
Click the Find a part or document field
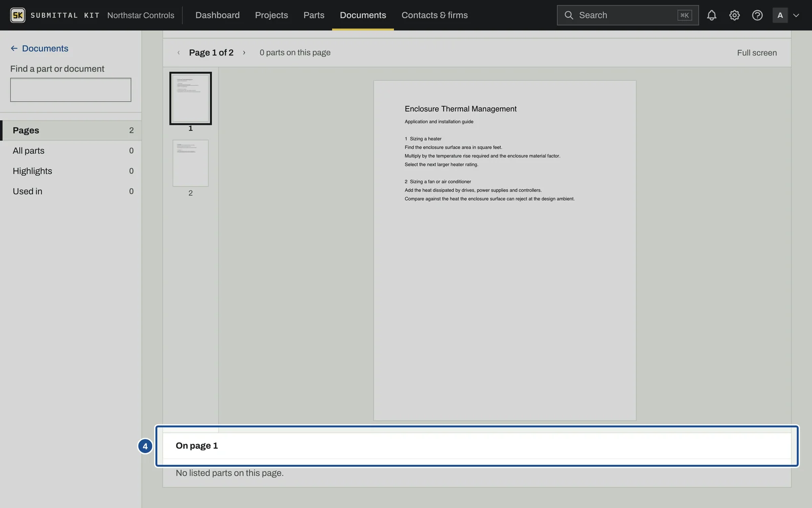[x=71, y=89]
